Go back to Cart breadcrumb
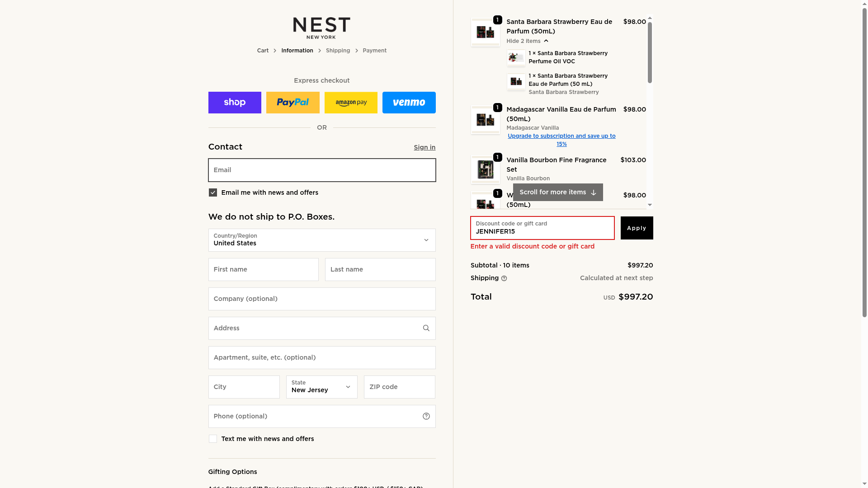The image size is (868, 488). tap(263, 51)
